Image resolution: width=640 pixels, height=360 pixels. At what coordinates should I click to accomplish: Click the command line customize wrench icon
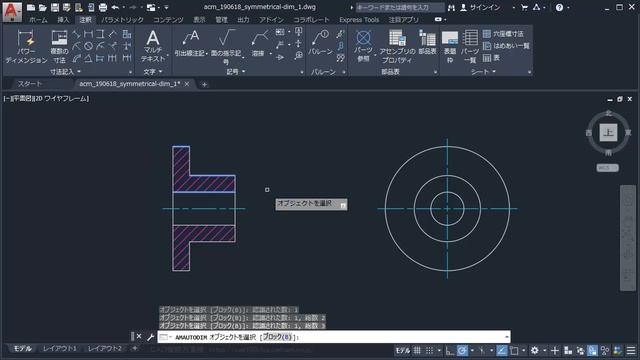(150, 337)
